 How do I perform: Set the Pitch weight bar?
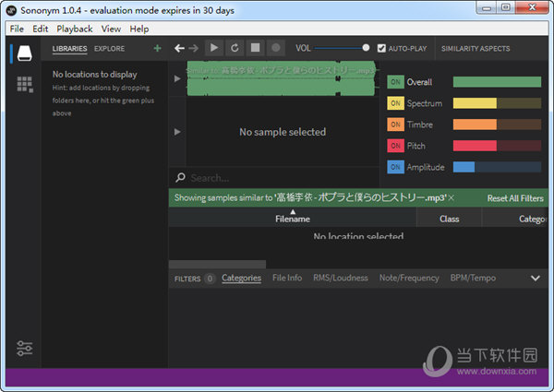497,146
